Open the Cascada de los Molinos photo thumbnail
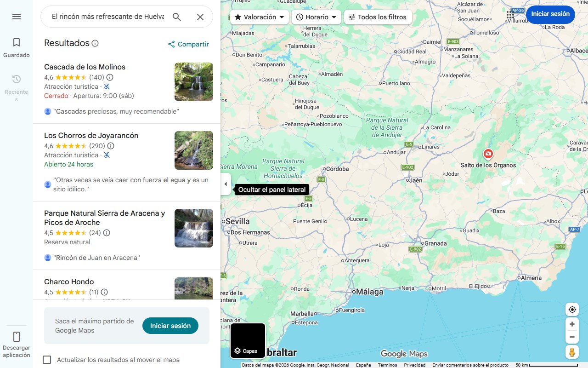 pos(193,82)
